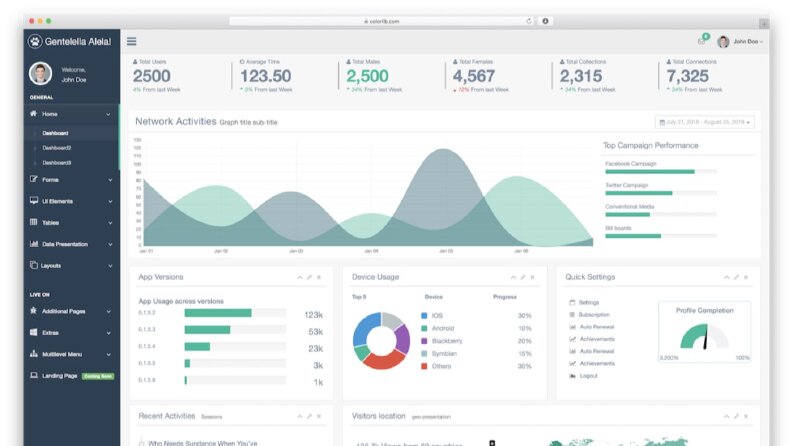Reload page with browser refresh icon

[x=529, y=21]
